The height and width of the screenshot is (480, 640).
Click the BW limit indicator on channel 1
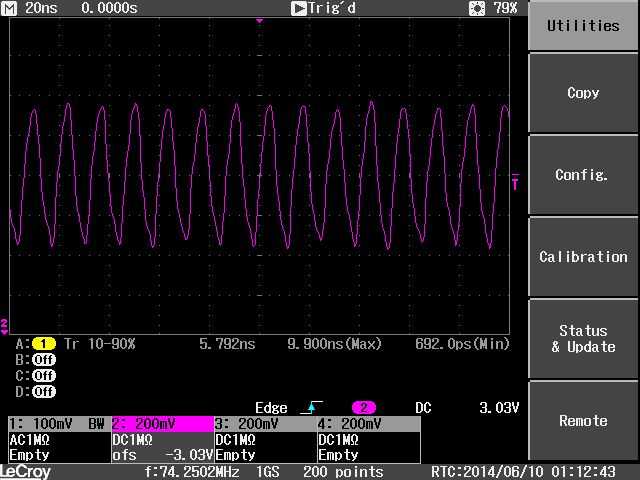pos(96,424)
